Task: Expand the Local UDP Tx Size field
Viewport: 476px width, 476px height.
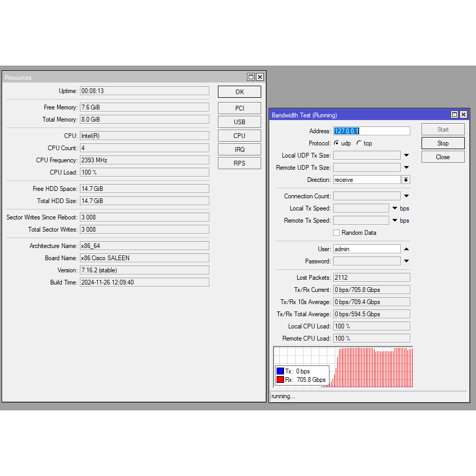Action: point(406,155)
